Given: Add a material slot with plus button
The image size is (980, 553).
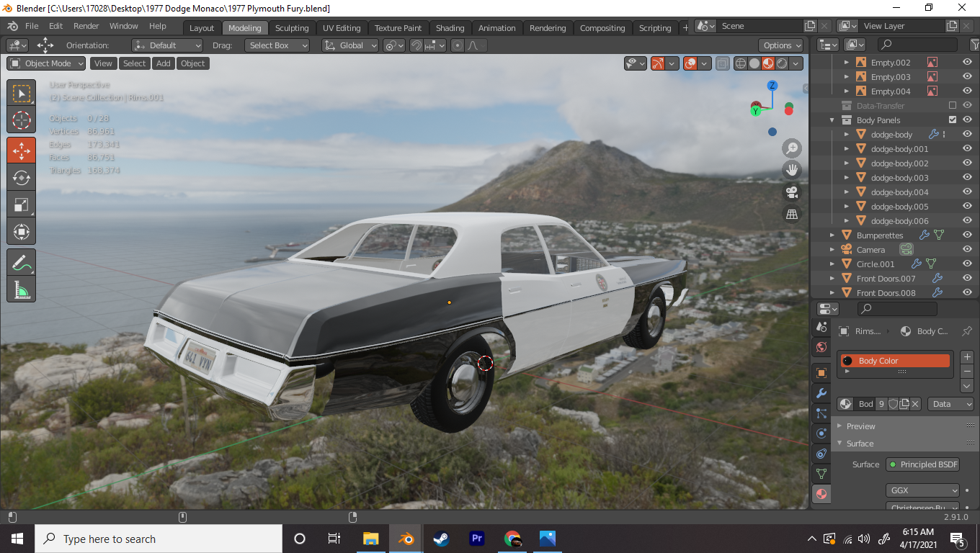Looking at the screenshot, I should [x=967, y=358].
